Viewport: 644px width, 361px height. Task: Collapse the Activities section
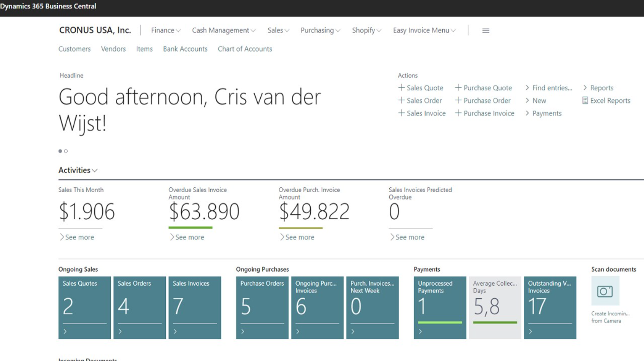coord(78,170)
